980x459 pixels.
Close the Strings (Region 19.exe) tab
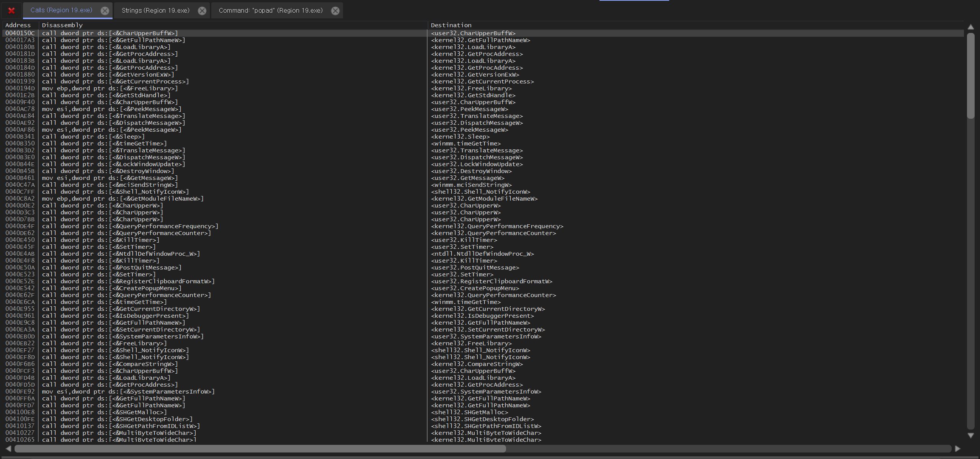(x=202, y=11)
